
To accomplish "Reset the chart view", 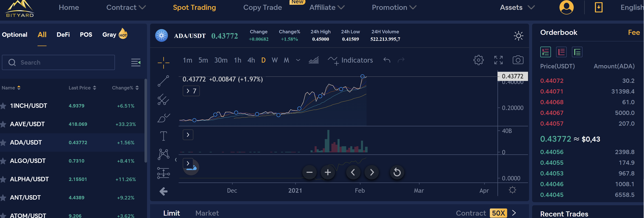I will pyautogui.click(x=397, y=172).
